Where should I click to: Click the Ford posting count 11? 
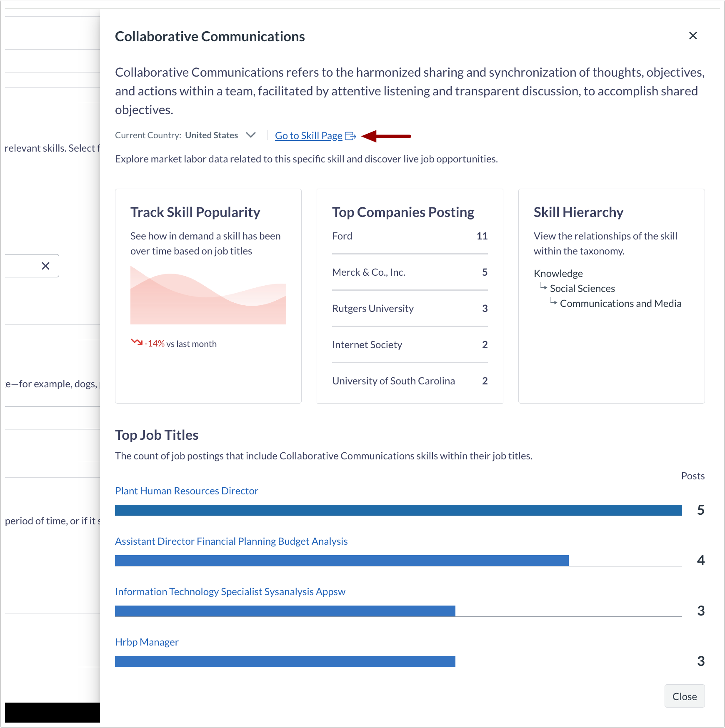click(x=482, y=236)
